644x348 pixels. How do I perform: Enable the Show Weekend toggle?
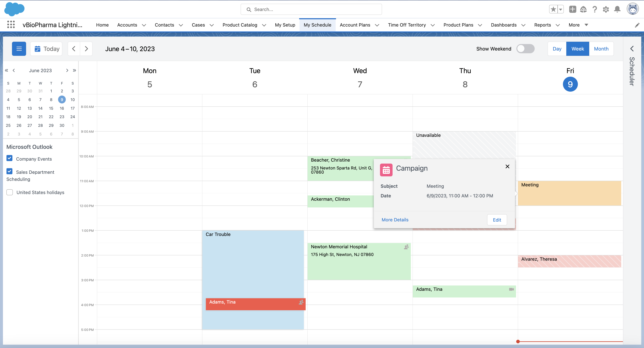(525, 49)
